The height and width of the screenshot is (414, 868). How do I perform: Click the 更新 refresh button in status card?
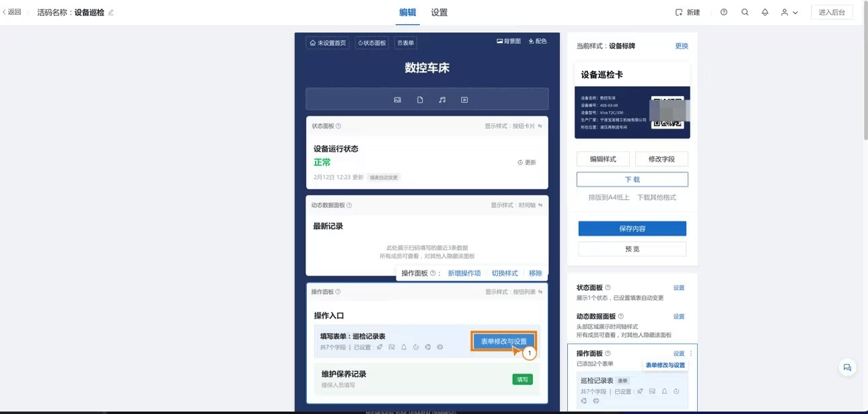(527, 162)
